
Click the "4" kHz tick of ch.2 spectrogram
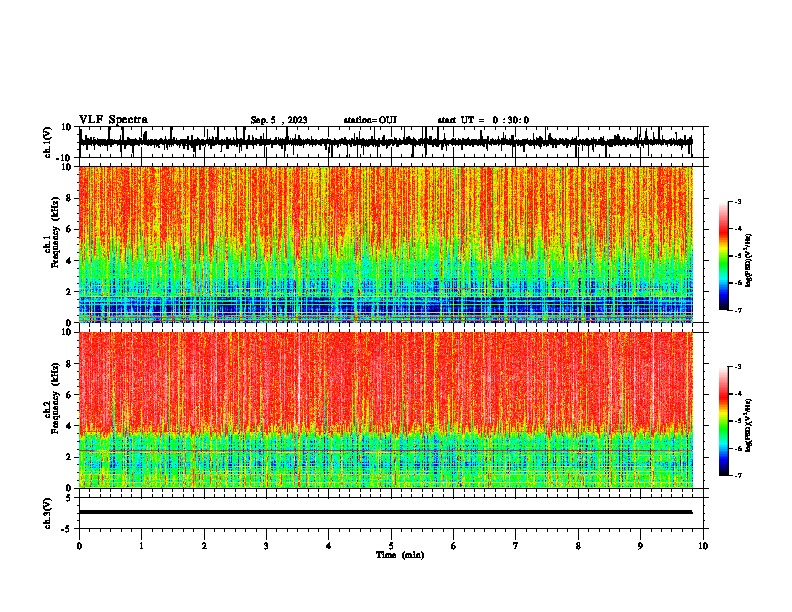pyautogui.click(x=69, y=426)
